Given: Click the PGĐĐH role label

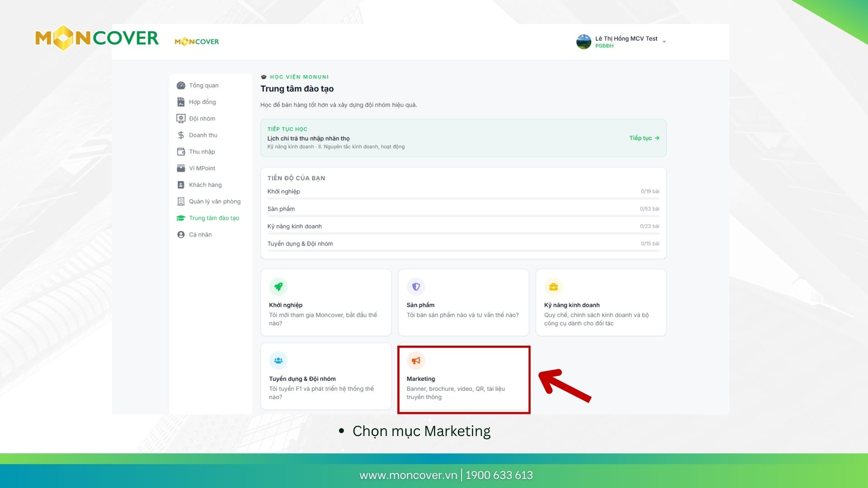Looking at the screenshot, I should [604, 46].
